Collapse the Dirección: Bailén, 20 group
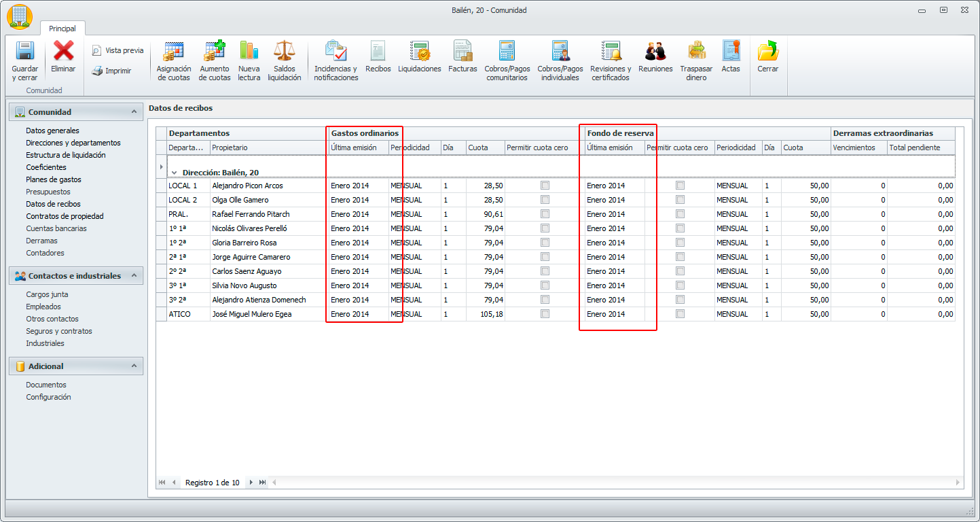 pyautogui.click(x=174, y=173)
